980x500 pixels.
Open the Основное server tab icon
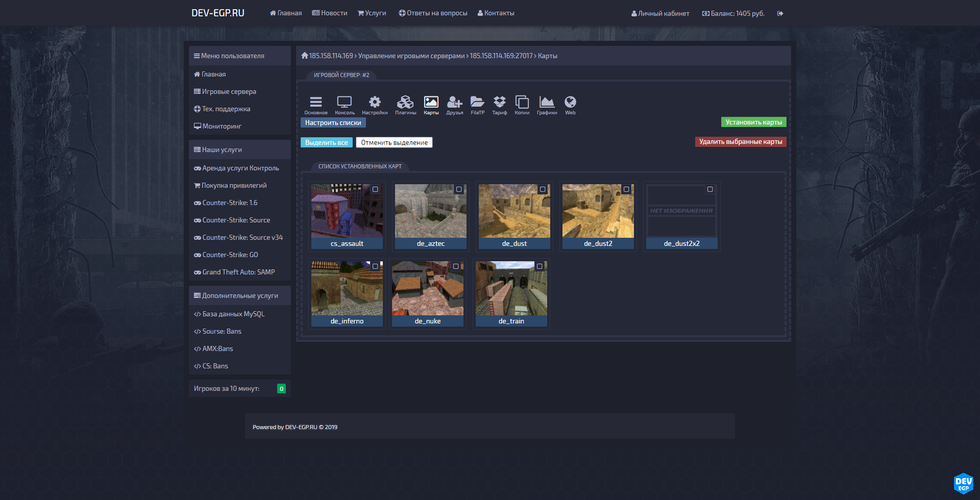316,102
